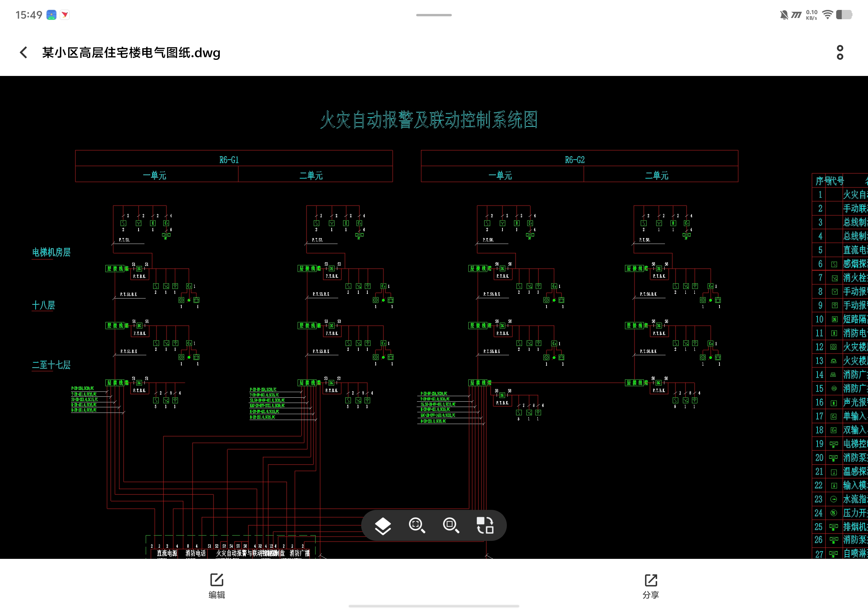Tap the bottom navigation gesture bar
The width and height of the screenshot is (868, 610).
[x=434, y=606]
